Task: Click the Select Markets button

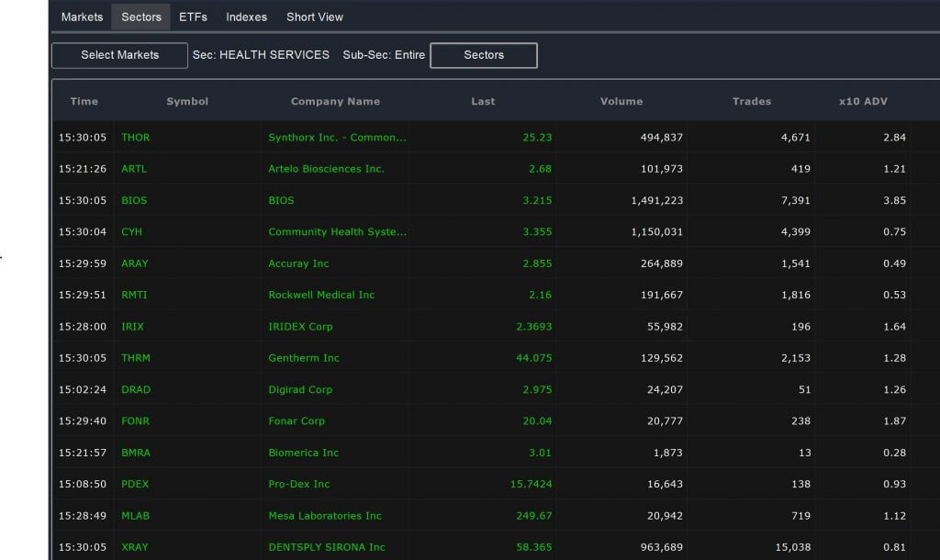Action: coord(120,55)
